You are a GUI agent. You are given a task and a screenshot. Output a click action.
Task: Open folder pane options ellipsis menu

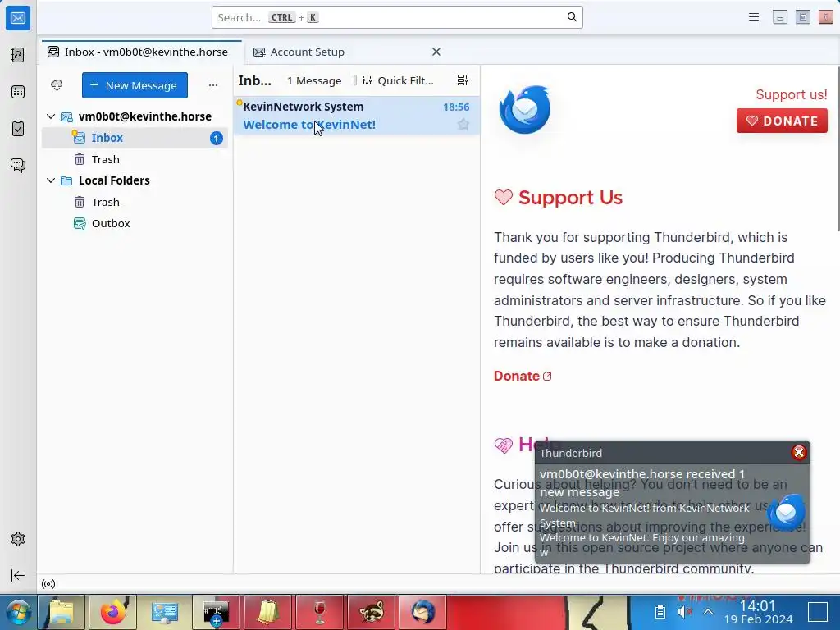pyautogui.click(x=213, y=85)
